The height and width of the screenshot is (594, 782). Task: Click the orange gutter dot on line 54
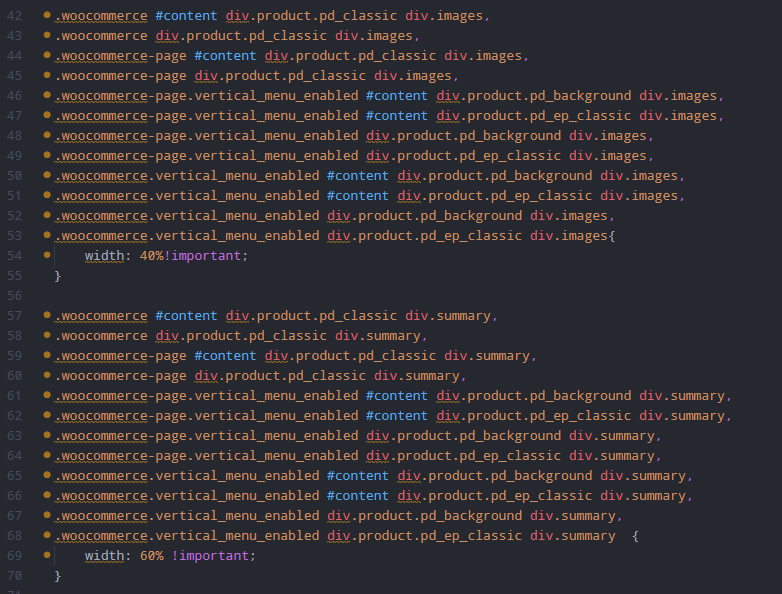46,256
